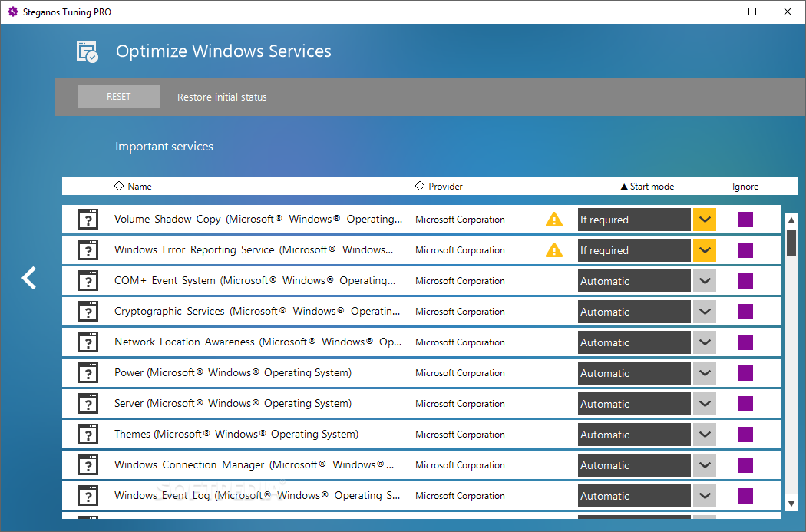This screenshot has width=806, height=532.
Task: Click the service icon for Windows Error Reporting Service
Action: (x=88, y=250)
